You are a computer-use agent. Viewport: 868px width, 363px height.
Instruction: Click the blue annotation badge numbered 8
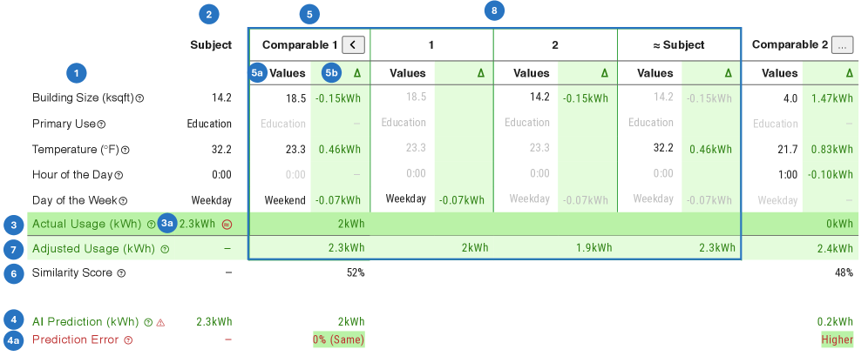pyautogui.click(x=495, y=10)
